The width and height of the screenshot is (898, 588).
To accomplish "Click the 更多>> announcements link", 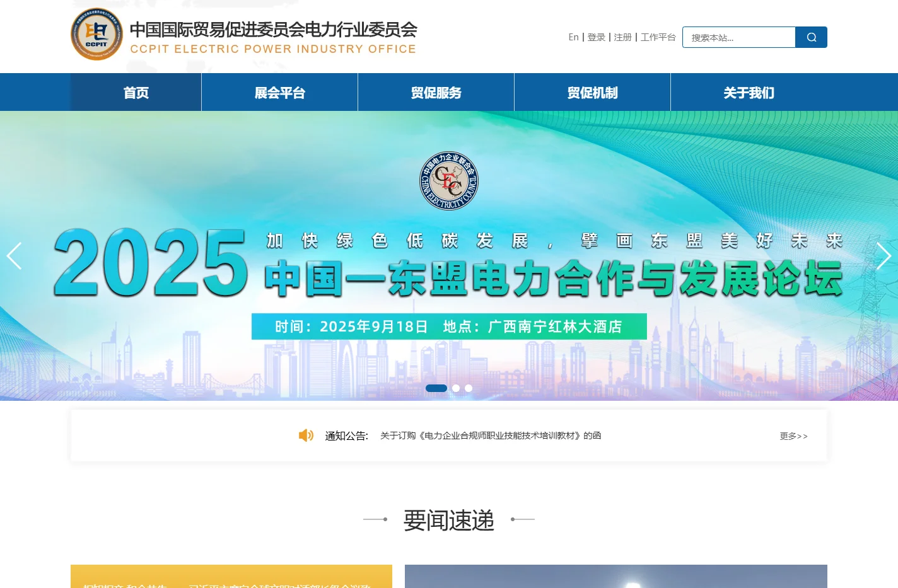I will [x=793, y=436].
